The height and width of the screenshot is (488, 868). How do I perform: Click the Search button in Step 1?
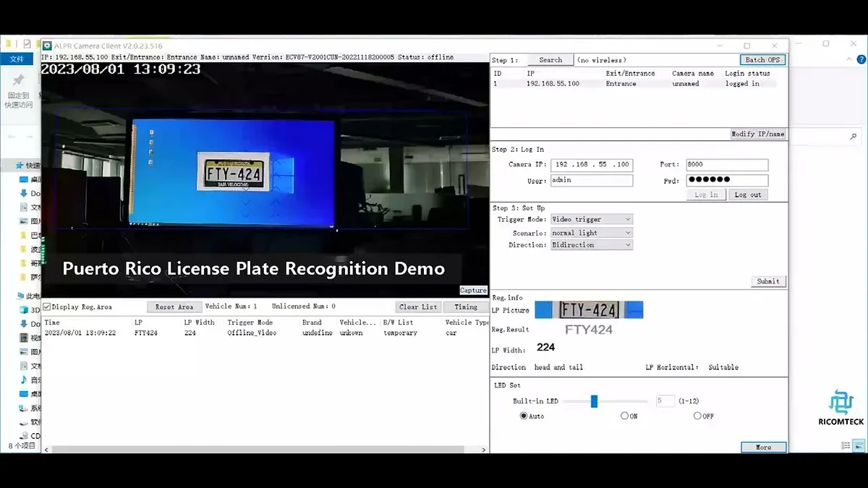click(550, 60)
